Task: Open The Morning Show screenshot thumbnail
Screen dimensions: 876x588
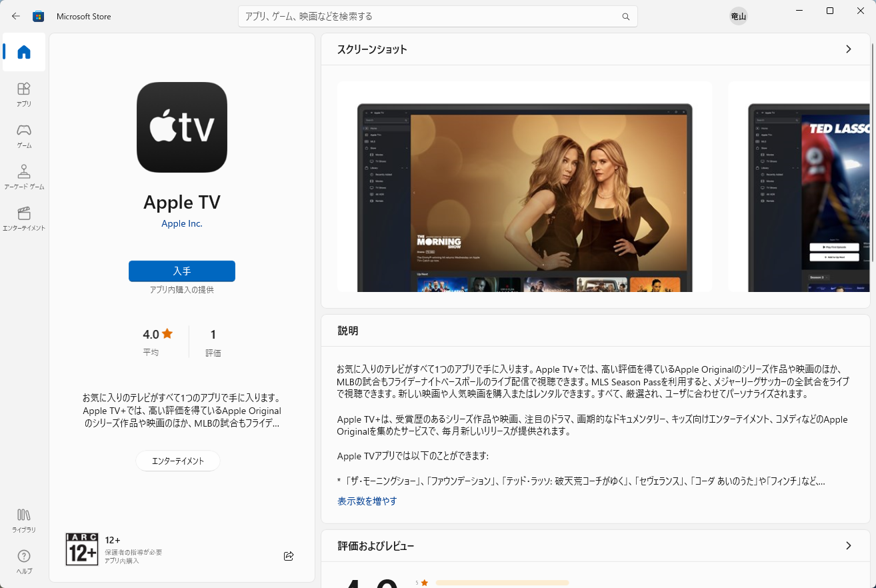Action: [x=525, y=187]
